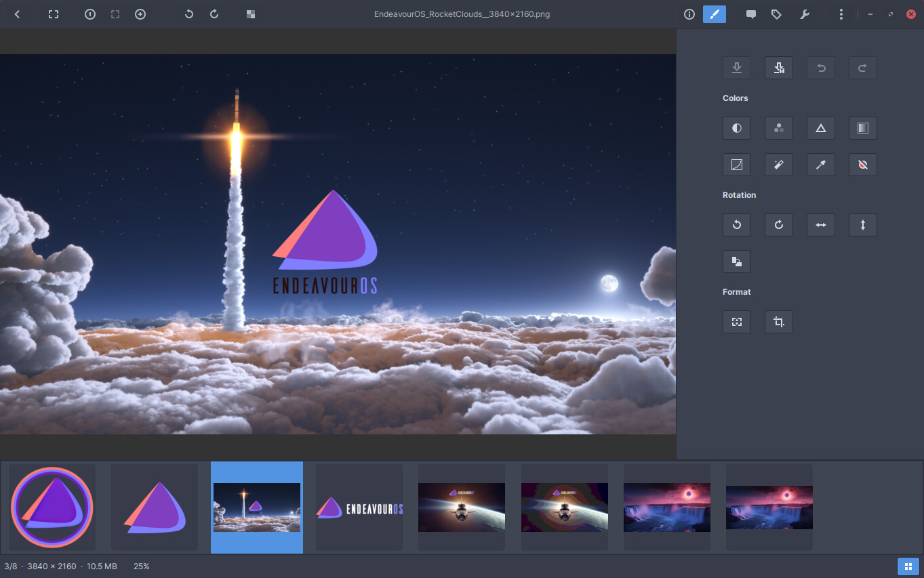Open the Adjust Colors three-dots tool
Screen dimensions: 924x578
[779, 128]
